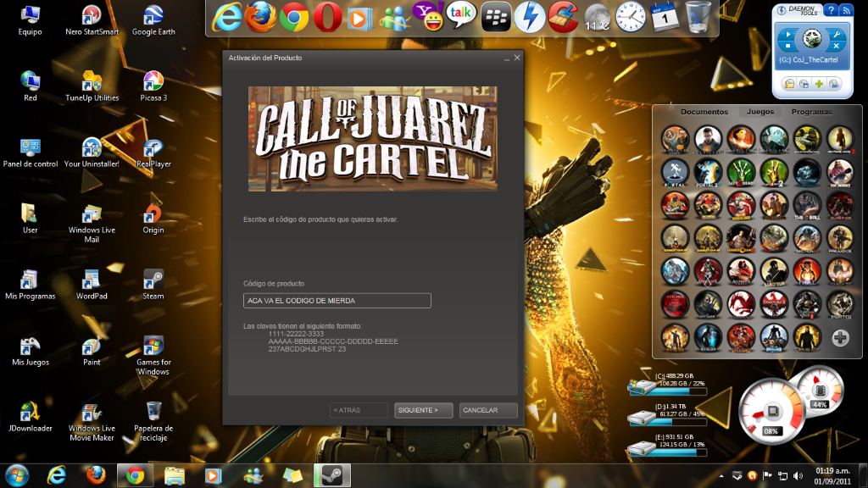
Task: Click the 11°C weather icon in dock
Action: 598,19
